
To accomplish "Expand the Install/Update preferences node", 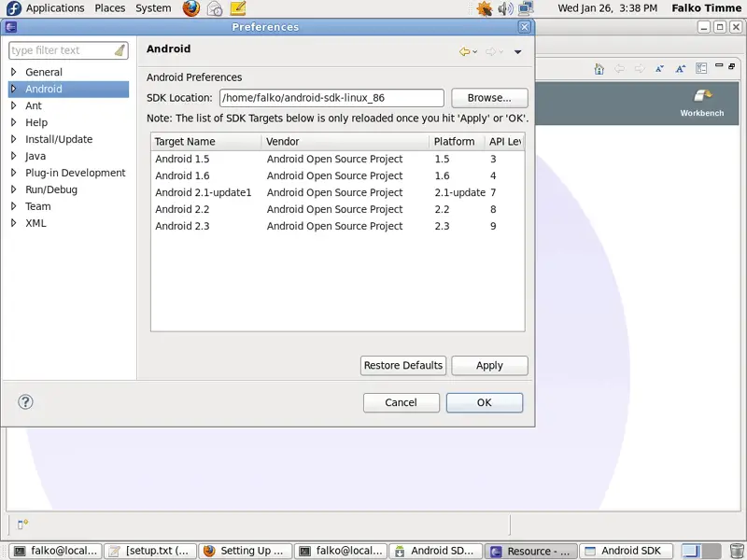I will click(x=13, y=139).
